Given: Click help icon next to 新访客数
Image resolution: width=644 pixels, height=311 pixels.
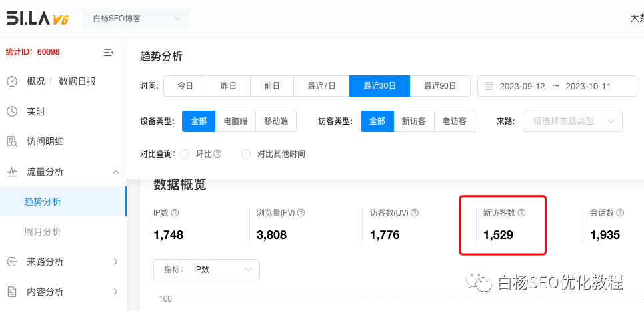Looking at the screenshot, I should pos(521,213).
